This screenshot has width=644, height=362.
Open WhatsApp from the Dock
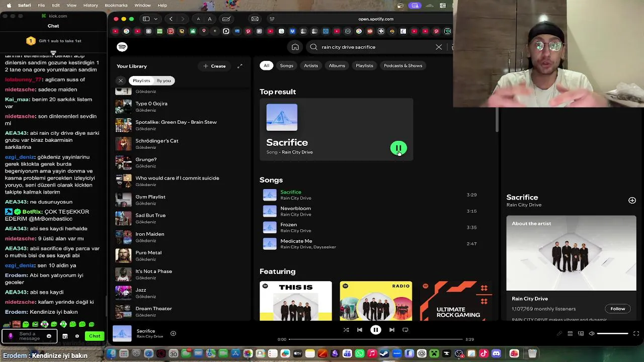click(359, 354)
